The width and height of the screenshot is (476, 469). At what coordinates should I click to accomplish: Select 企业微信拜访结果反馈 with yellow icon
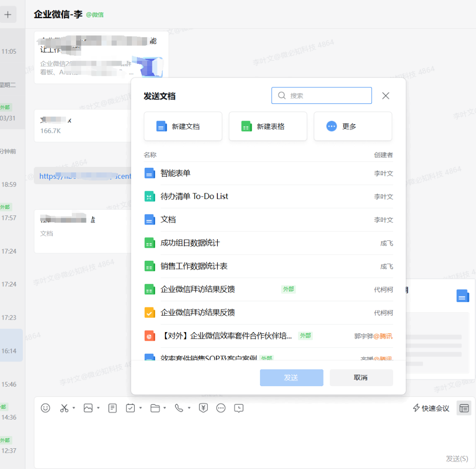268,313
